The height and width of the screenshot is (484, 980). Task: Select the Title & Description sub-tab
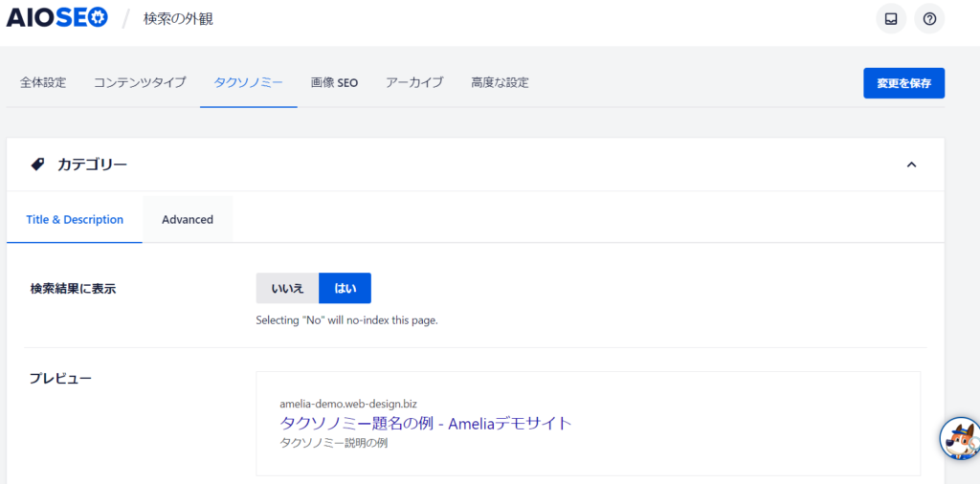coord(75,219)
